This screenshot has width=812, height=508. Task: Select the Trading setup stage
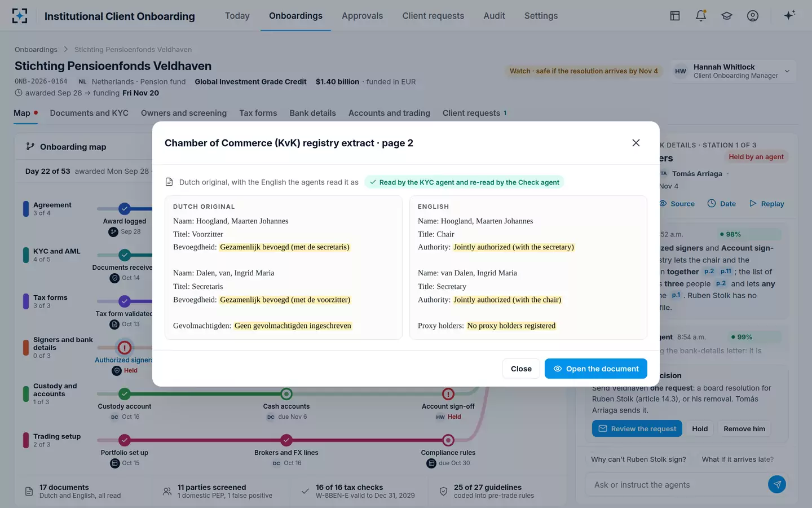click(54, 440)
